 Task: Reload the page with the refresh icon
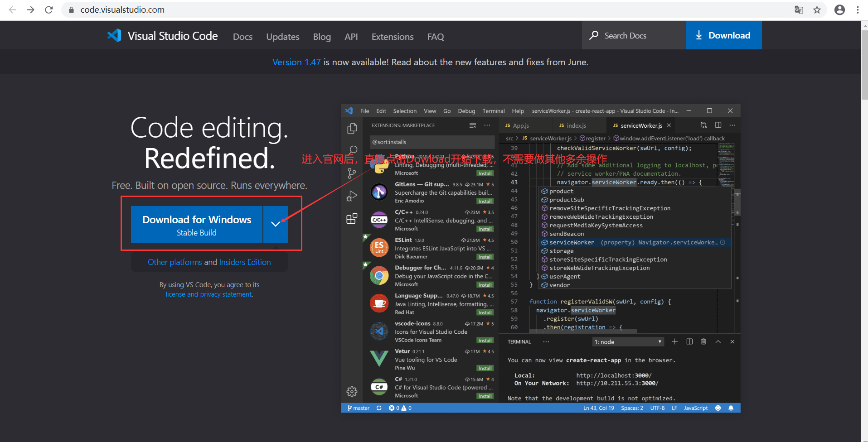click(x=49, y=10)
